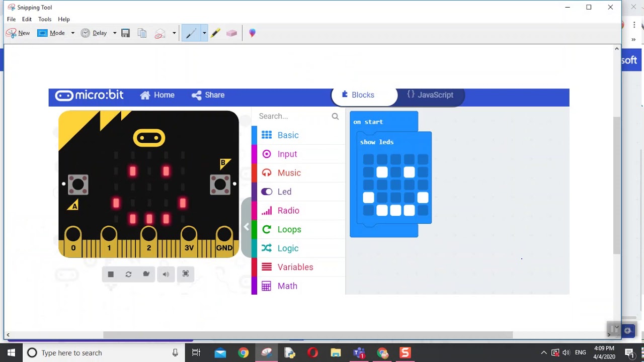Open the Edit menu
Viewport: 644px width, 362px height.
pyautogui.click(x=27, y=19)
